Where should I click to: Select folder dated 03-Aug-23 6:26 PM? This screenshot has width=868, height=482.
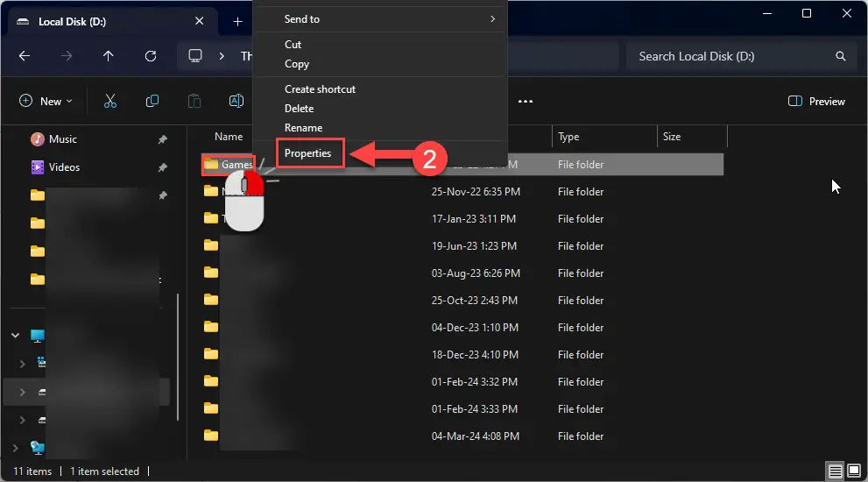pos(462,273)
